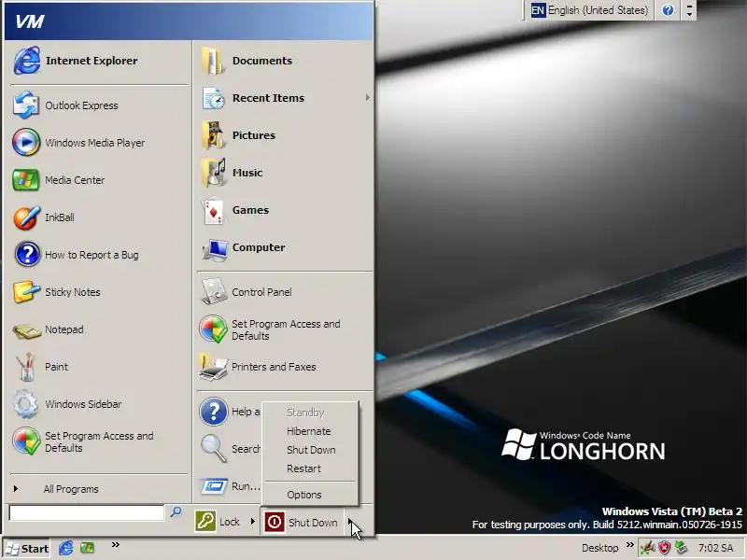
Task: Select Hibernate from shutdown menu
Action: [310, 431]
